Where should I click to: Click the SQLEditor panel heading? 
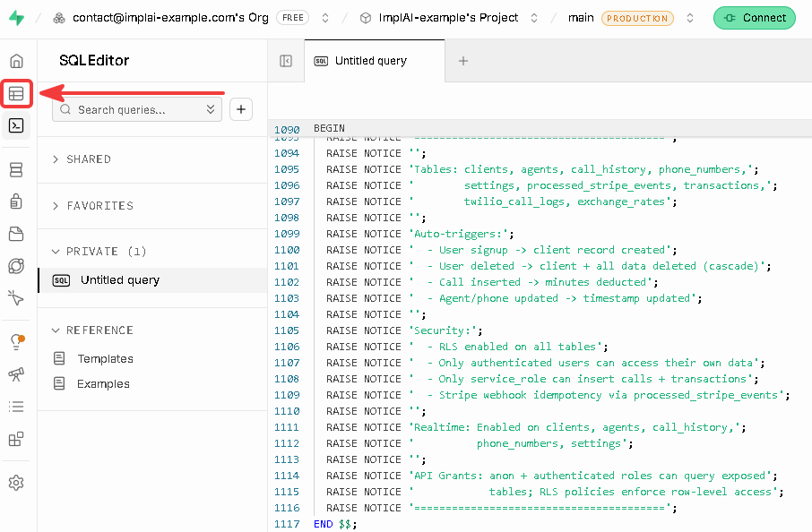tap(94, 61)
